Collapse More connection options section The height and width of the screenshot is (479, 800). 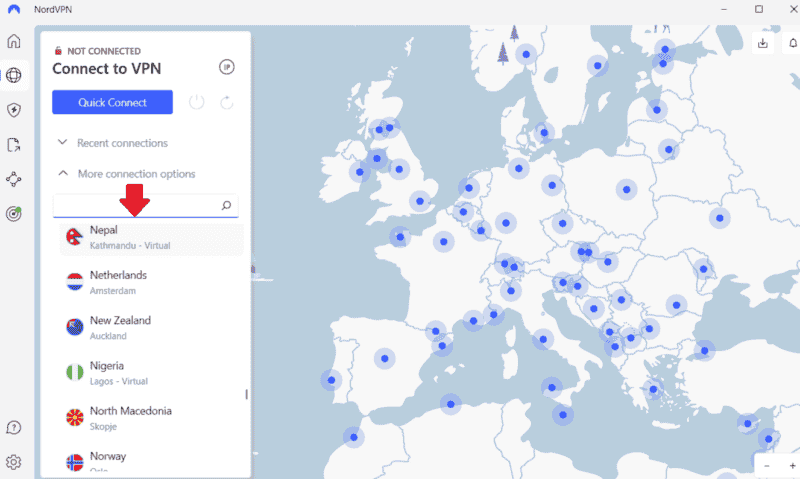pyautogui.click(x=126, y=174)
